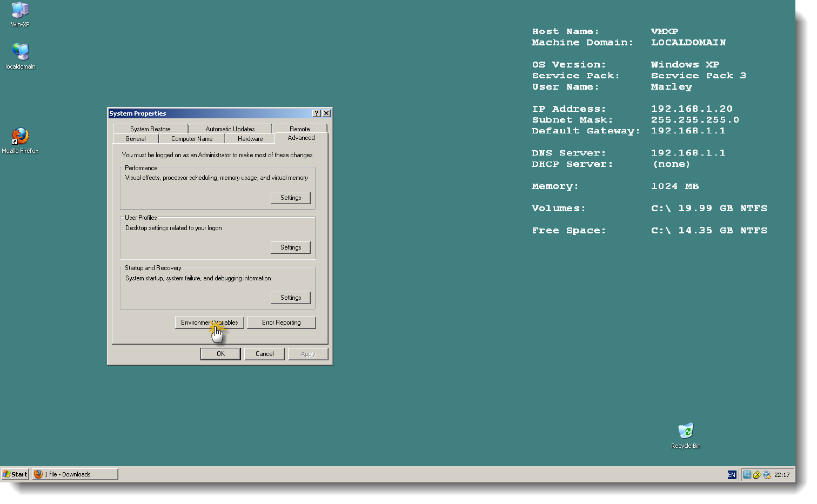Screen dimensions: 817x504
Task: Open Performance Settings
Action: point(290,198)
